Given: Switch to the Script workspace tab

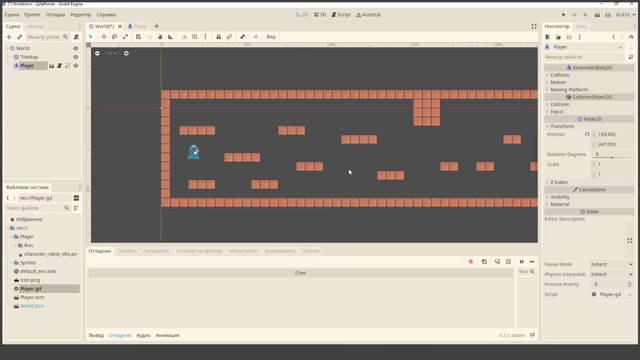Looking at the screenshot, I should (x=341, y=15).
